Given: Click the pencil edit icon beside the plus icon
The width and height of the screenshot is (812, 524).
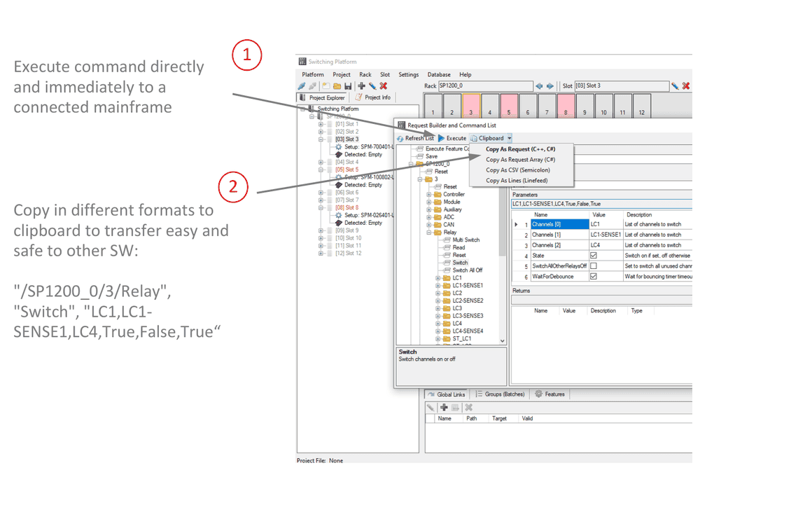Looking at the screenshot, I should click(372, 86).
